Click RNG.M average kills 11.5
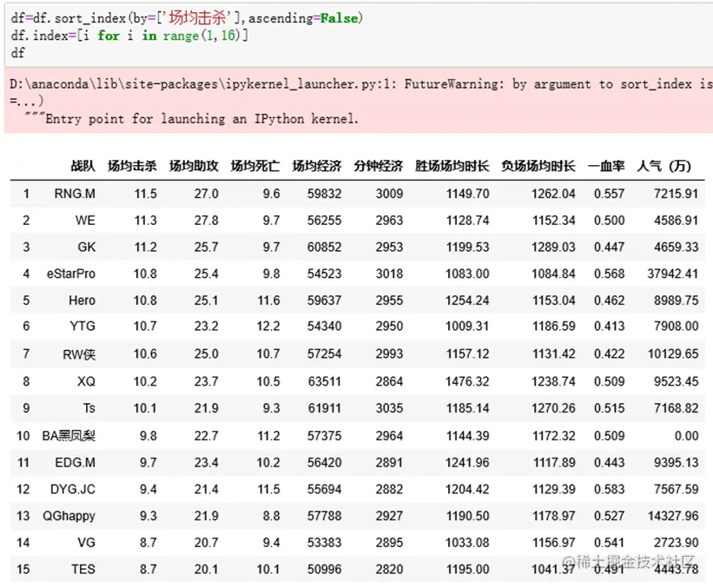 [146, 194]
